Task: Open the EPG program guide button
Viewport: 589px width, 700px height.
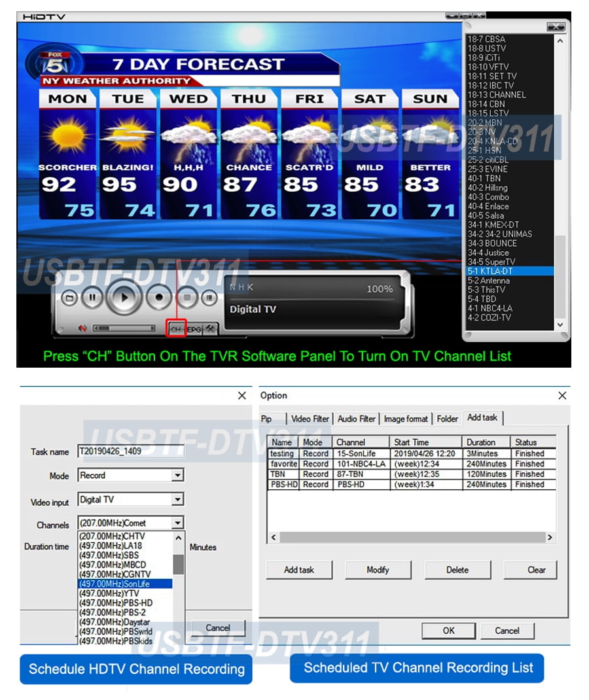Action: coord(194,330)
